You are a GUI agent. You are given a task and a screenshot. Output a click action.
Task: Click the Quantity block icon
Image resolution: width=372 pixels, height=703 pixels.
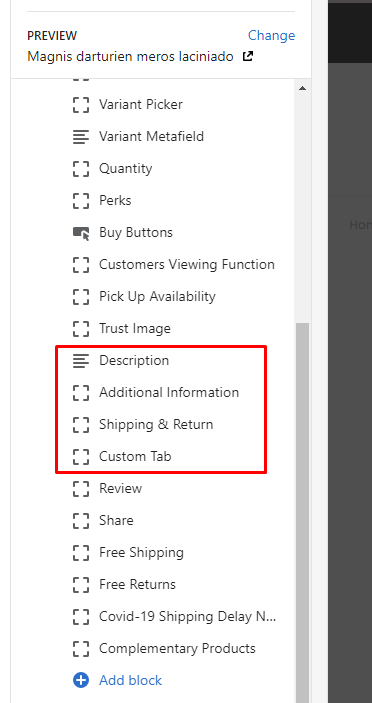point(81,169)
